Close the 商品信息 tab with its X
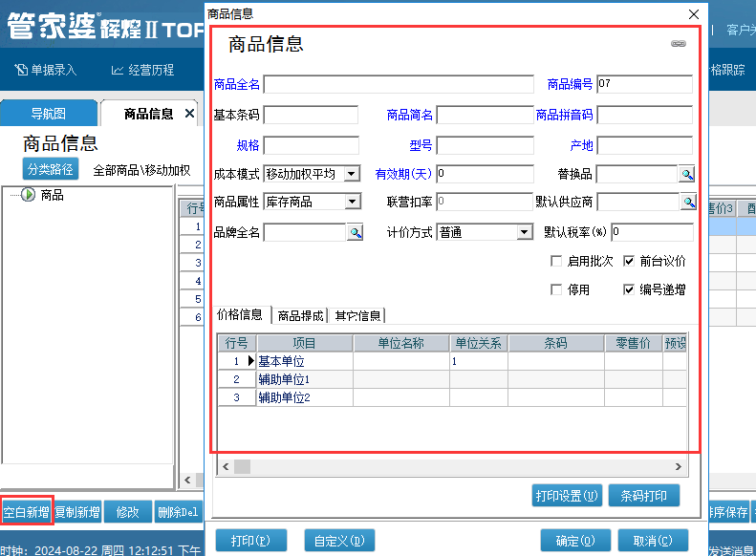756x556 pixels. [189, 114]
